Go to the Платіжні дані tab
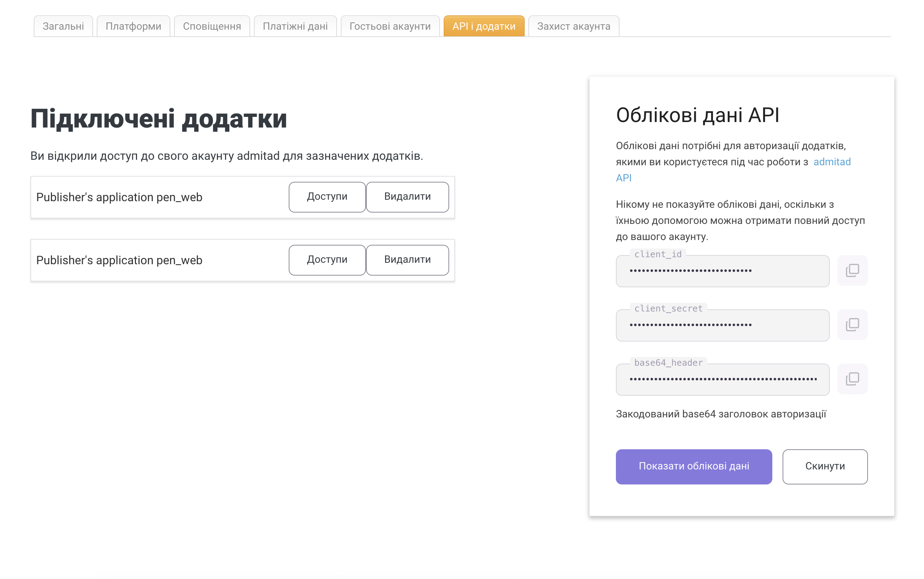 (295, 26)
